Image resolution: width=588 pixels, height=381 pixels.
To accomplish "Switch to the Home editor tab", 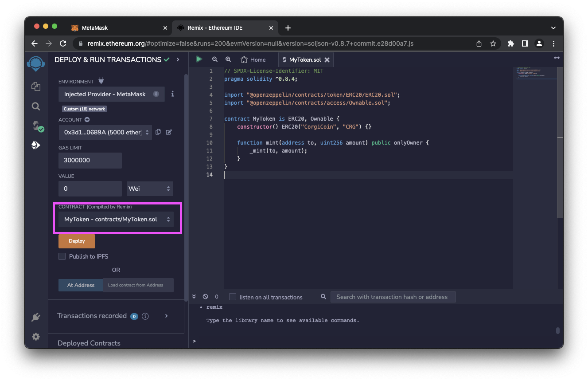I will pos(253,59).
